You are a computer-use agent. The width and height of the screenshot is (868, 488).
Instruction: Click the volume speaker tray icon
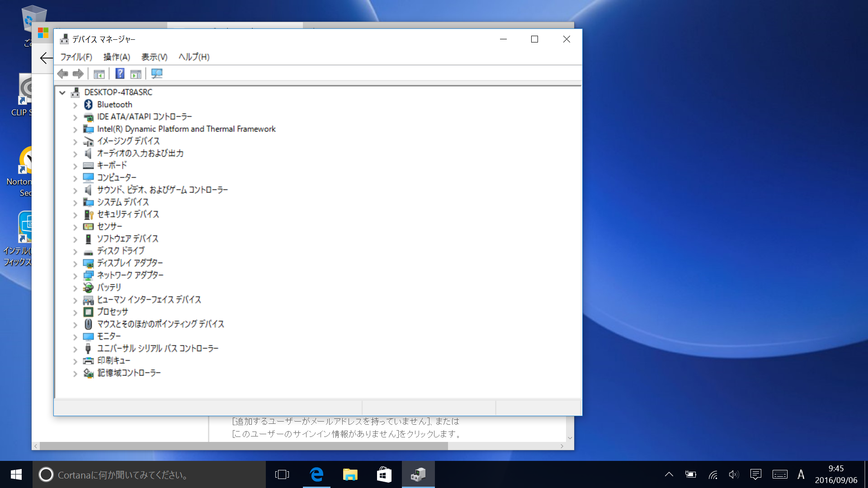(733, 474)
